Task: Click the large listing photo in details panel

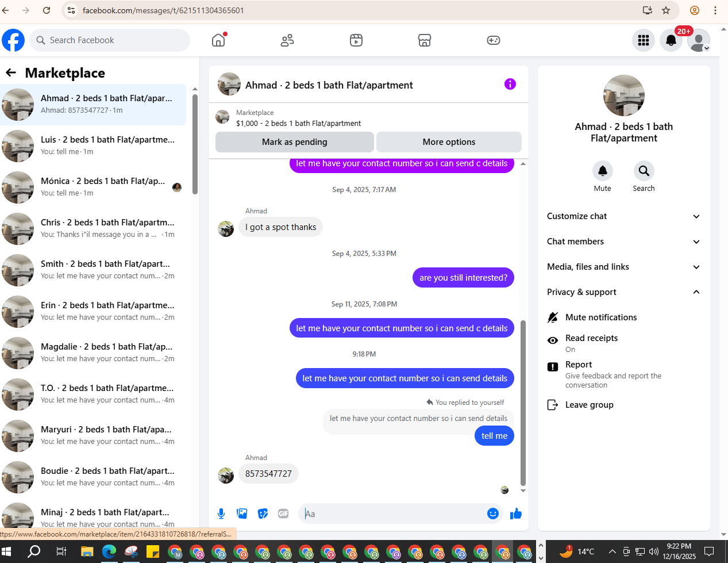Action: [x=624, y=95]
